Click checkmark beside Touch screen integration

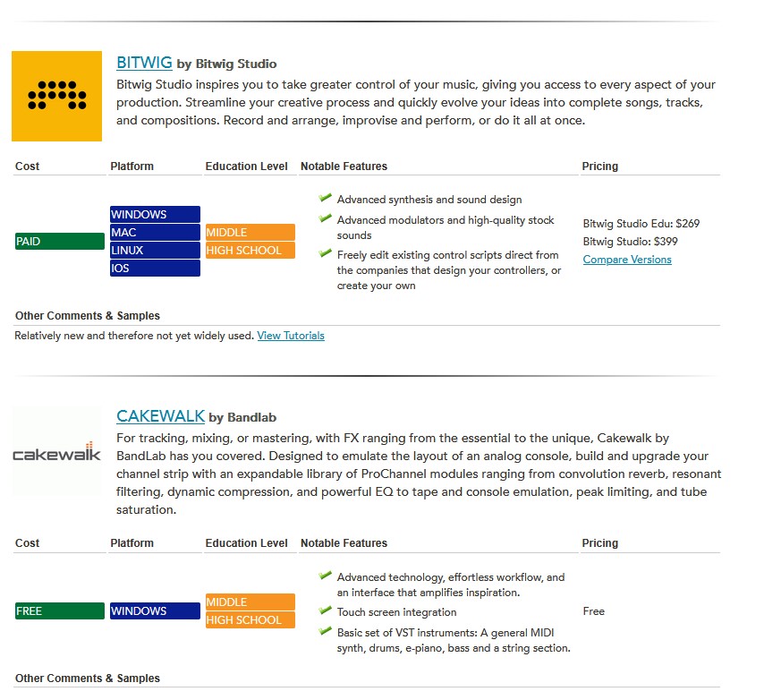click(325, 610)
